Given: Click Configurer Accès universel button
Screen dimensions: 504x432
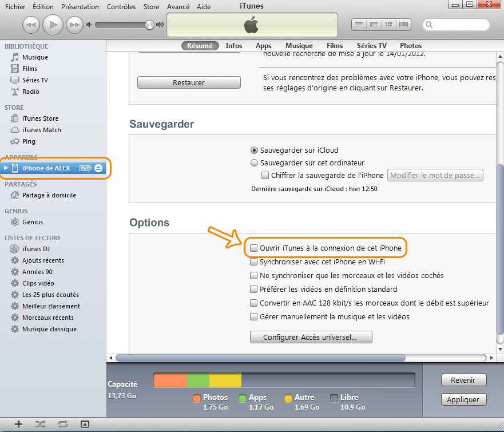Looking at the screenshot, I should 311,337.
